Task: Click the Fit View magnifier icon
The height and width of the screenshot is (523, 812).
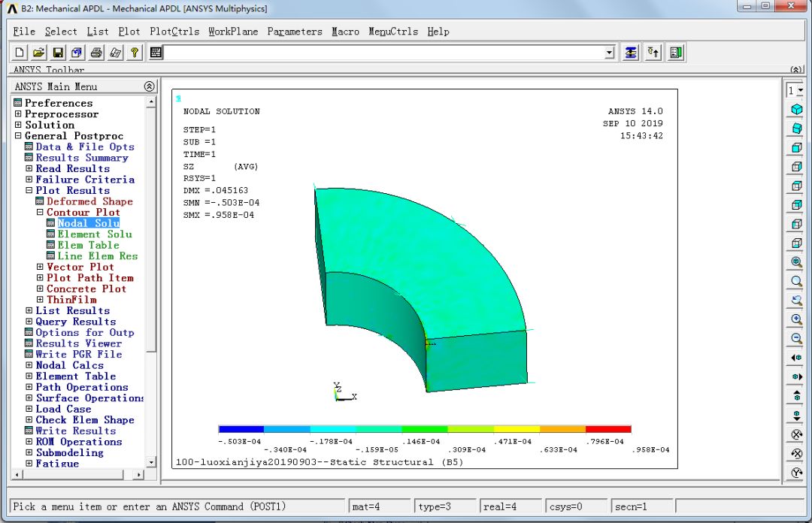Action: pyautogui.click(x=796, y=262)
